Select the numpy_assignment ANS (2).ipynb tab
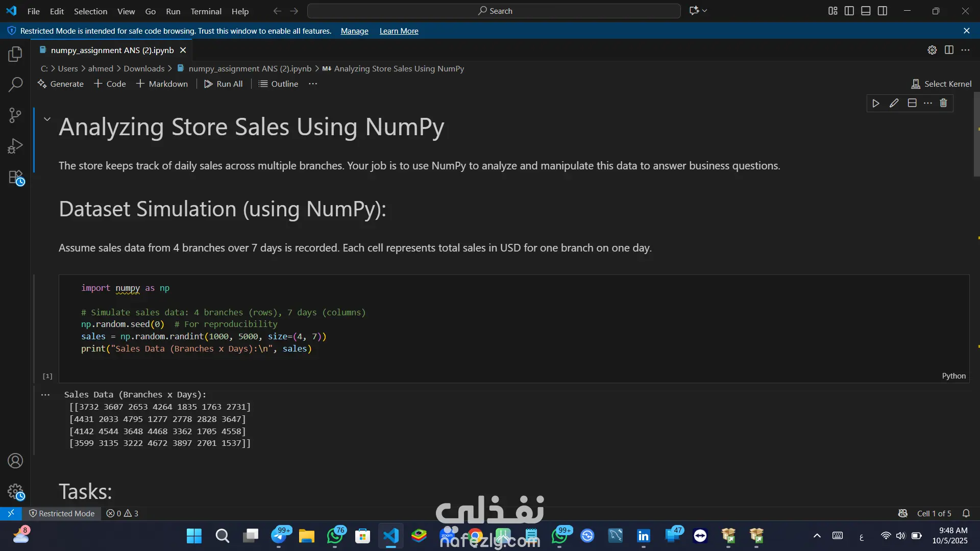The image size is (980, 551). [x=112, y=50]
